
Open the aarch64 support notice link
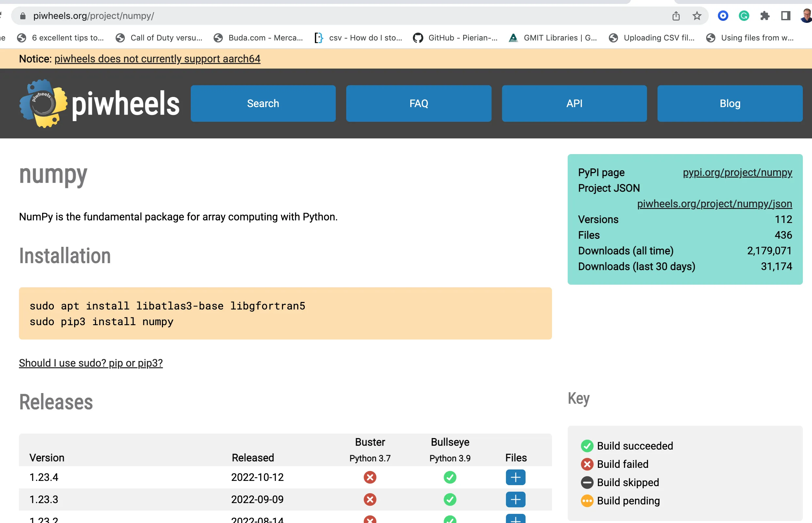tap(157, 59)
